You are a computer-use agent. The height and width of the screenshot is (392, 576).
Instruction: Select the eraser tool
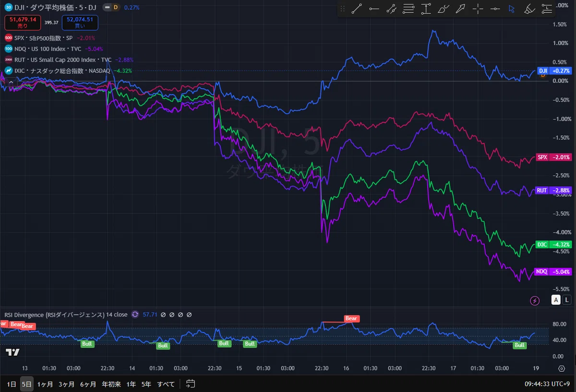(x=529, y=9)
